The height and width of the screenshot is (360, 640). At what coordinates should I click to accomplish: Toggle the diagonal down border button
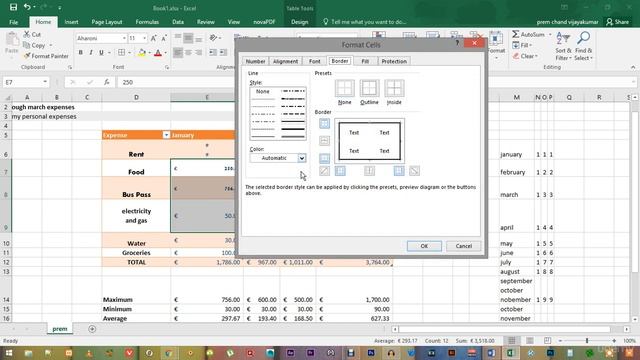pyautogui.click(x=414, y=171)
